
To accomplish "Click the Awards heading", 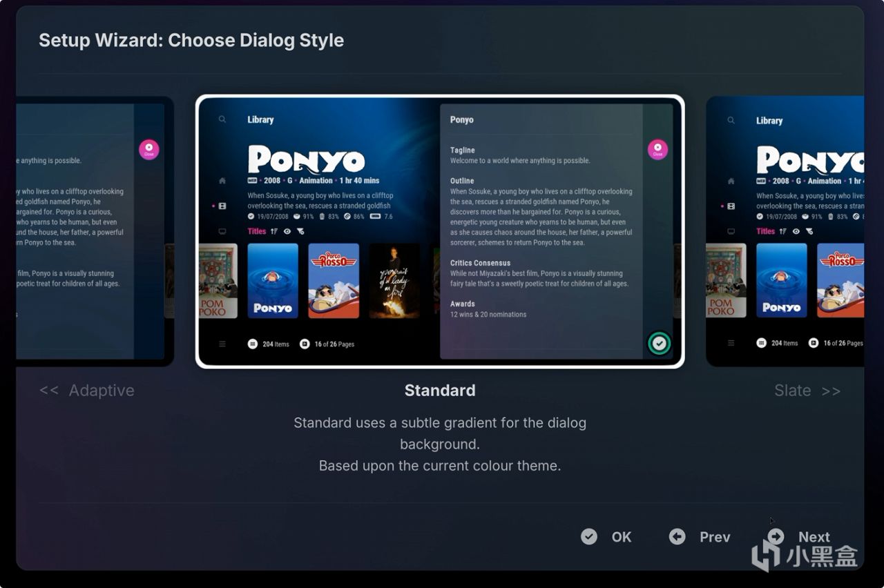I will pyautogui.click(x=463, y=304).
